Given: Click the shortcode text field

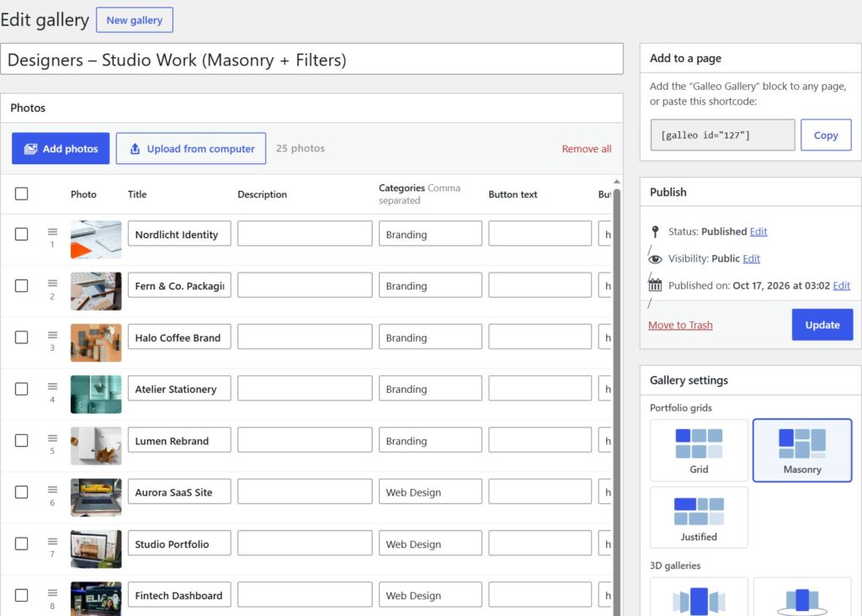Looking at the screenshot, I should (722, 135).
